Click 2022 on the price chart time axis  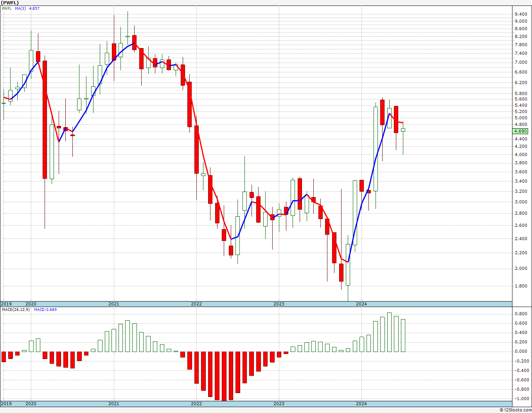(x=196, y=304)
